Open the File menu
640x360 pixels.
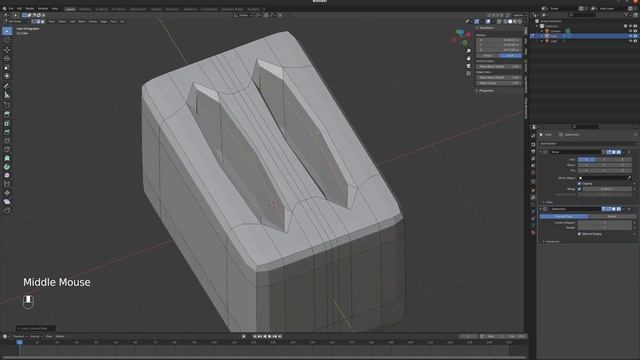point(11,8)
